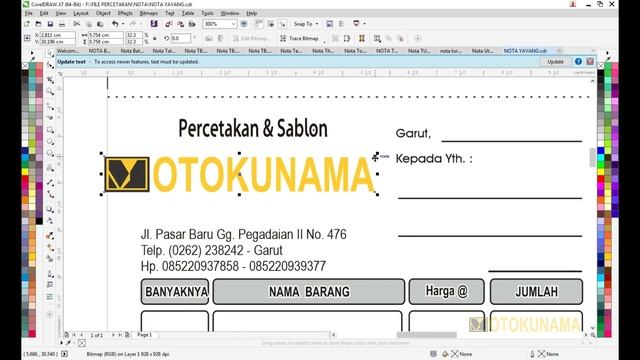Screen dimensions: 640x360
Task: Switch to the NOTA YAYANG.cdr tab
Action: click(525, 51)
